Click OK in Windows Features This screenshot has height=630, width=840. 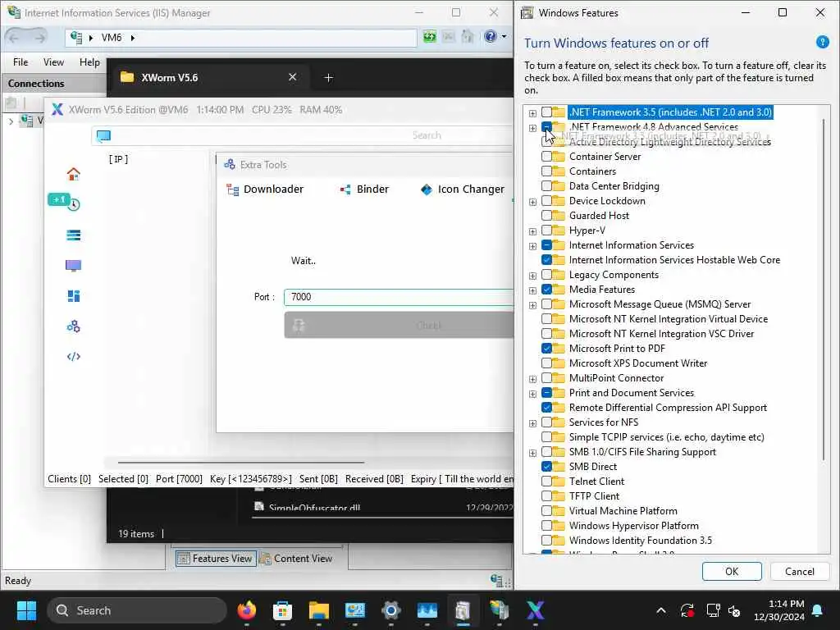tap(732, 572)
